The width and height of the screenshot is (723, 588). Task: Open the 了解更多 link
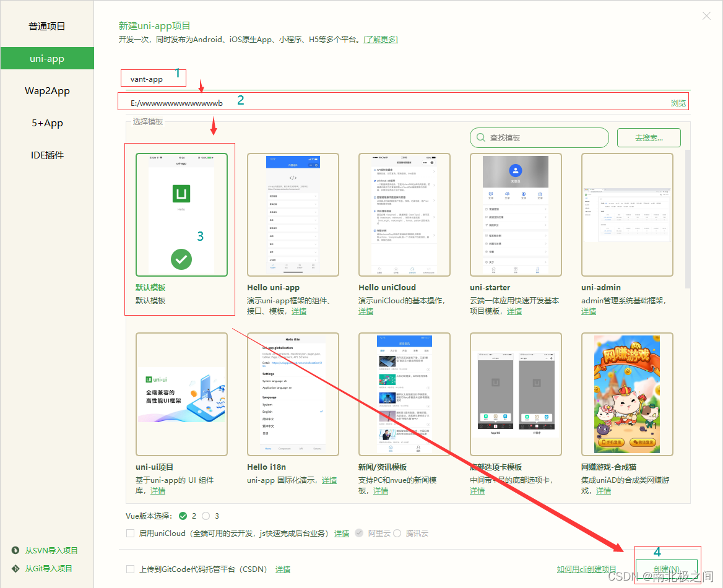click(x=381, y=40)
